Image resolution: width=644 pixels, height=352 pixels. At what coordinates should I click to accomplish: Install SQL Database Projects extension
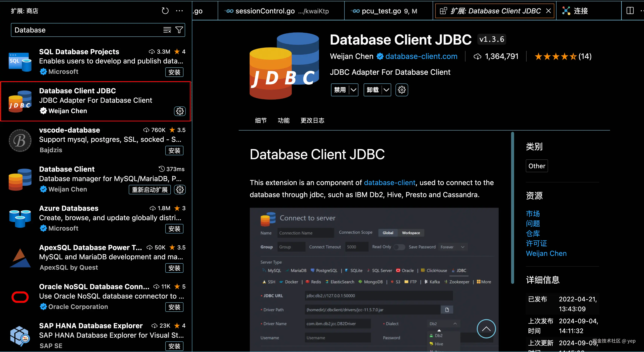(x=174, y=72)
